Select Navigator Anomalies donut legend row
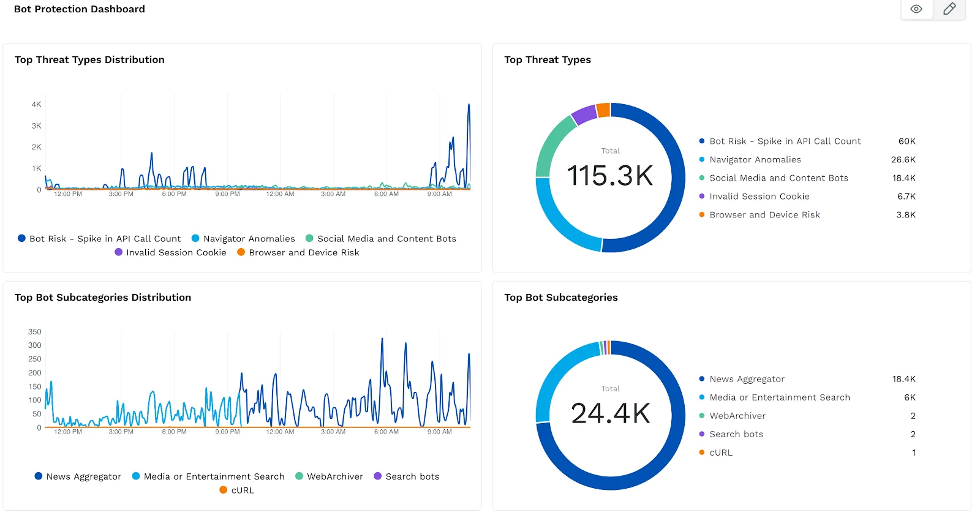Screen dimensions: 980x515 [x=807, y=159]
